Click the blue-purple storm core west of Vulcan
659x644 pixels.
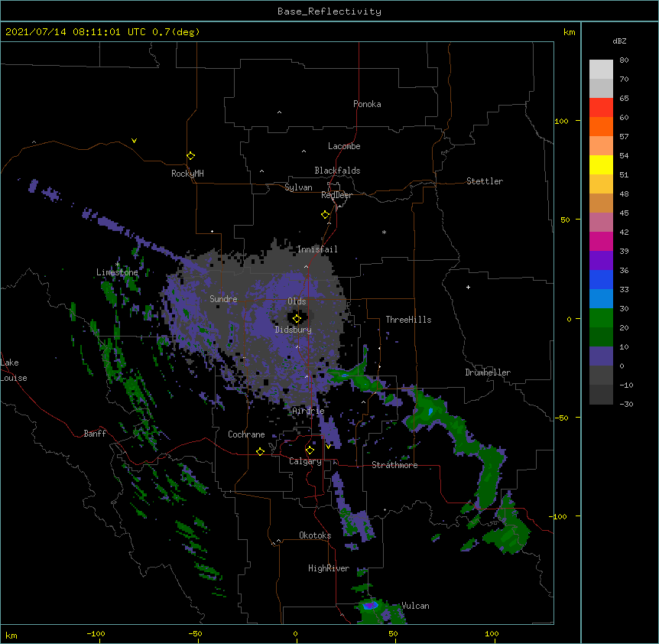tap(370, 605)
